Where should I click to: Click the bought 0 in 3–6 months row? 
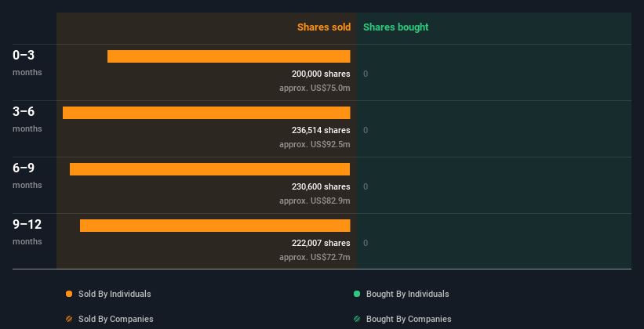pos(366,131)
